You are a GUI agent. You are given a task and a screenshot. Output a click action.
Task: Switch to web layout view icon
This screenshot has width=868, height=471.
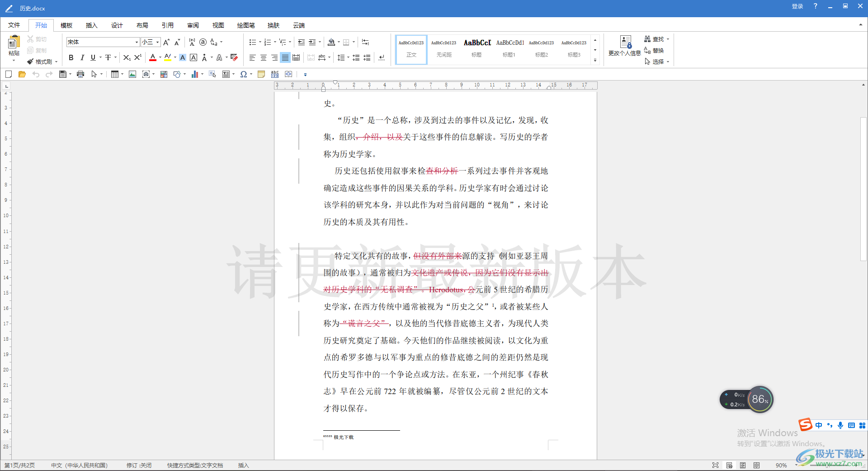[743, 465]
